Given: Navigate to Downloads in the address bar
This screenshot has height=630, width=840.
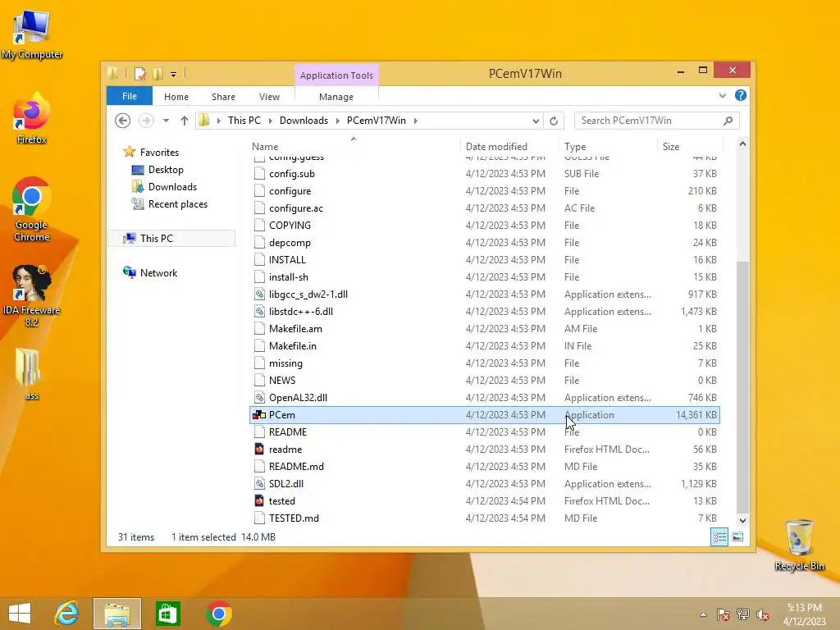Looking at the screenshot, I should [304, 121].
